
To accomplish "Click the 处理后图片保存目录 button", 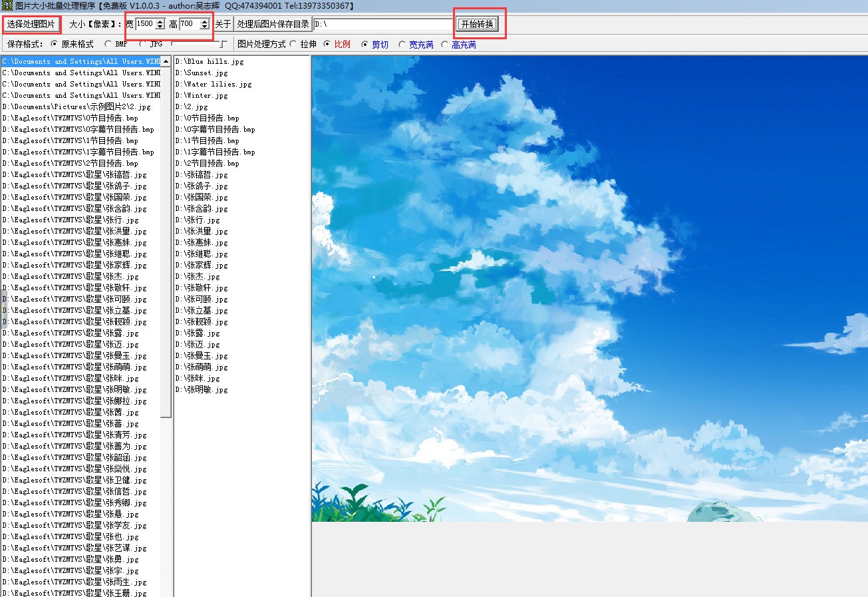I will click(x=273, y=25).
